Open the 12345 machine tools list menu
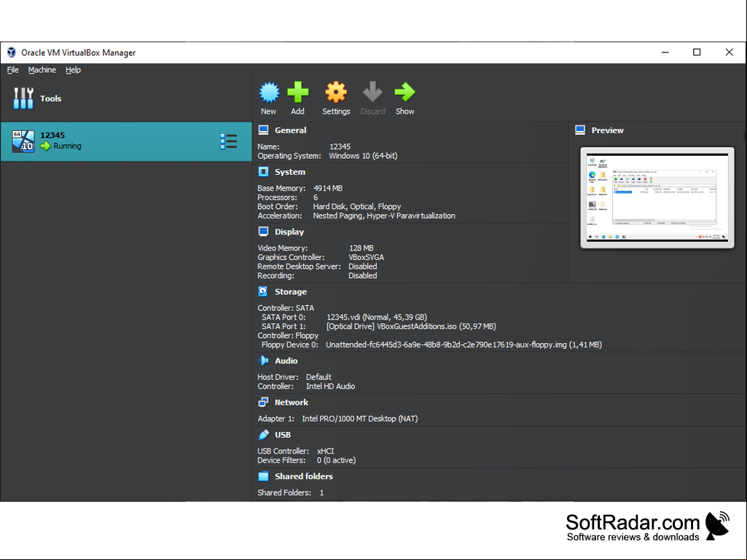This screenshot has height=560, width=747. click(x=229, y=141)
